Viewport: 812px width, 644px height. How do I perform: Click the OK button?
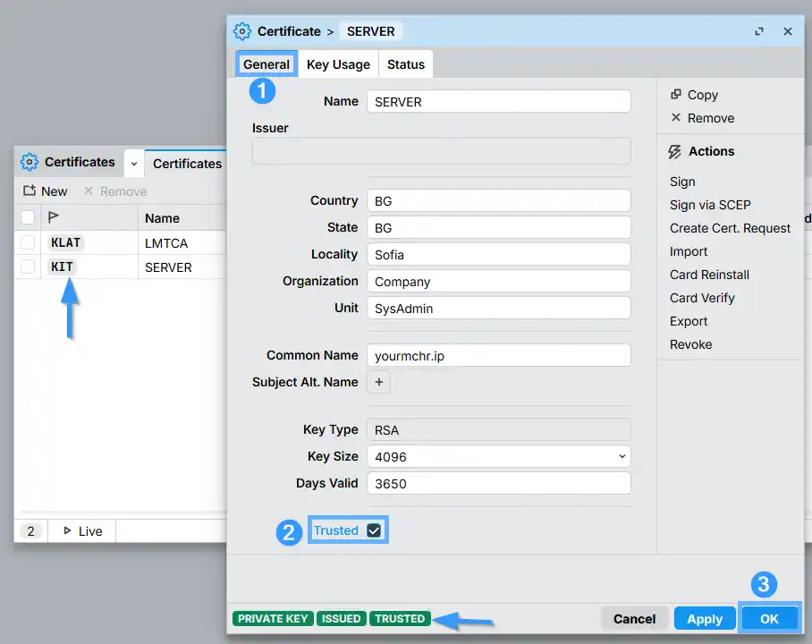(x=769, y=619)
